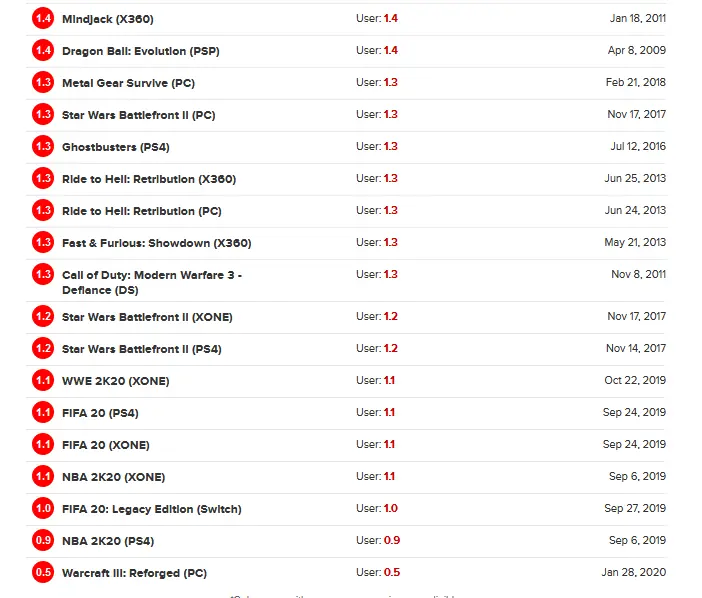Open FIFA 20 (PS4) game link

click(100, 413)
